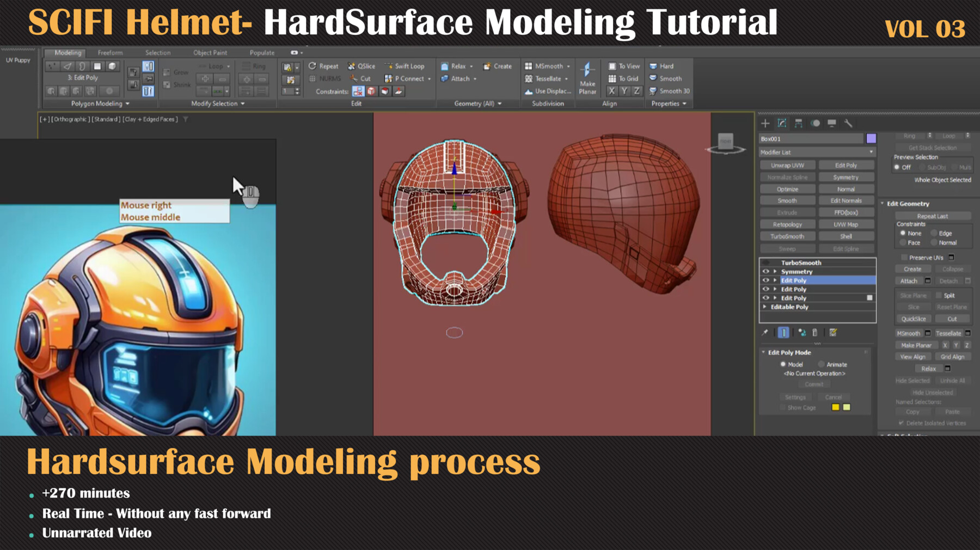Remove the selected modifier using the trash icon
The width and height of the screenshot is (980, 550).
pyautogui.click(x=814, y=333)
